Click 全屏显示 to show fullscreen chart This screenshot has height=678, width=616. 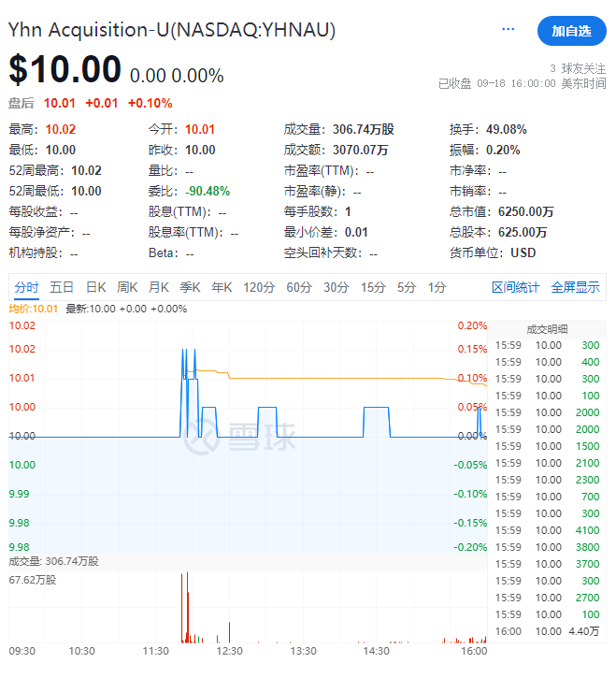point(575,287)
